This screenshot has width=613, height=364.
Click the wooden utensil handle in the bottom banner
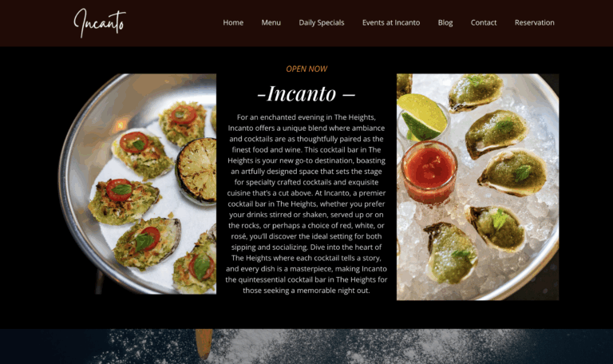click(204, 344)
